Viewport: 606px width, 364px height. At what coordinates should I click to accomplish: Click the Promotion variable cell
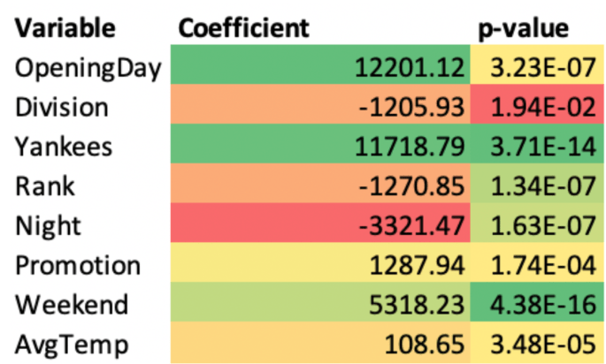(78, 266)
